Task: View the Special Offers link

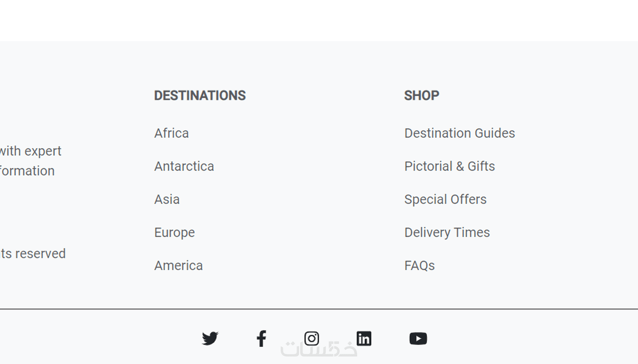Action: (x=445, y=199)
